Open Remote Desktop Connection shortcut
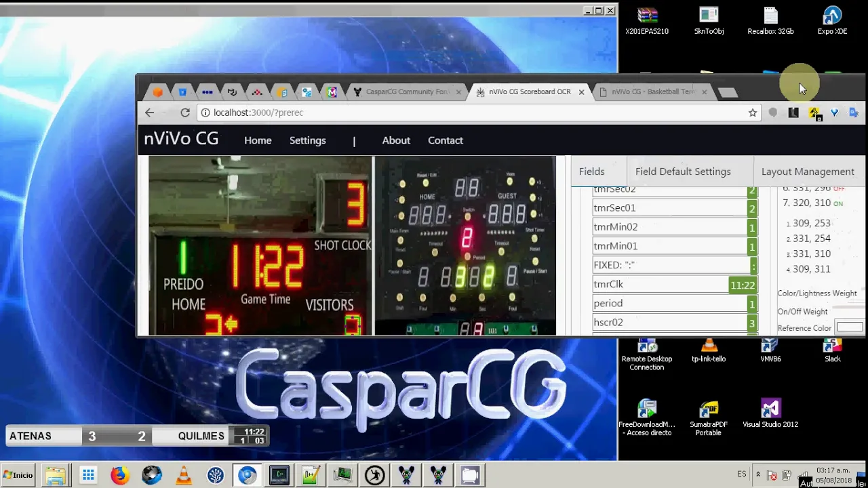This screenshot has width=868, height=488. 647,354
